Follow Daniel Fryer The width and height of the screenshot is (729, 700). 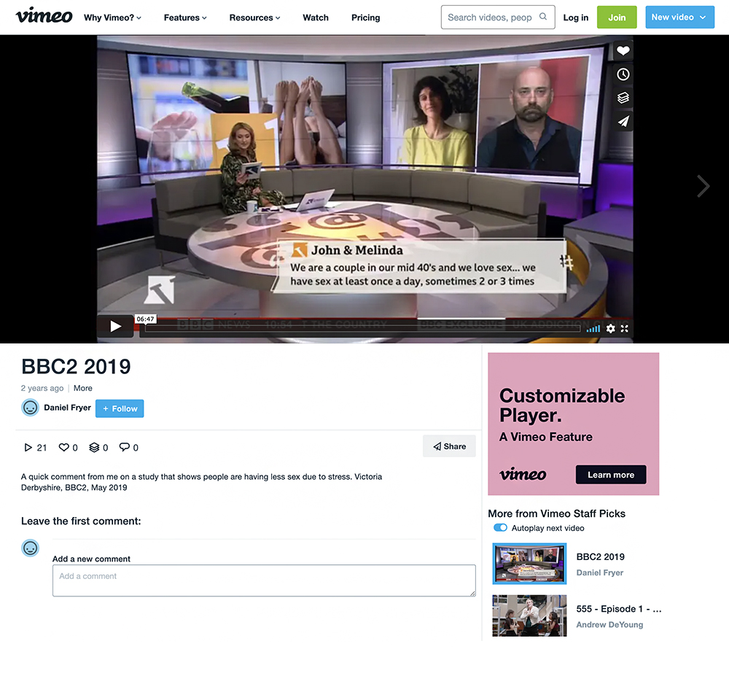120,408
